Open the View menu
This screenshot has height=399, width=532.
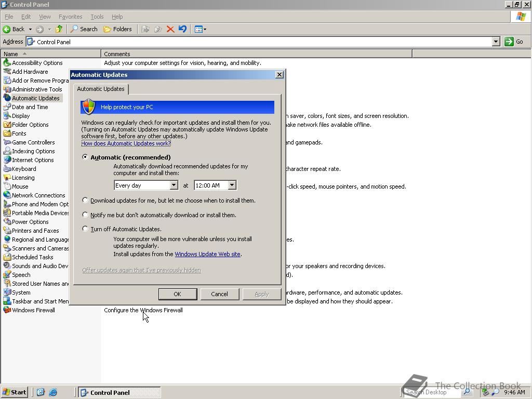tap(45, 17)
